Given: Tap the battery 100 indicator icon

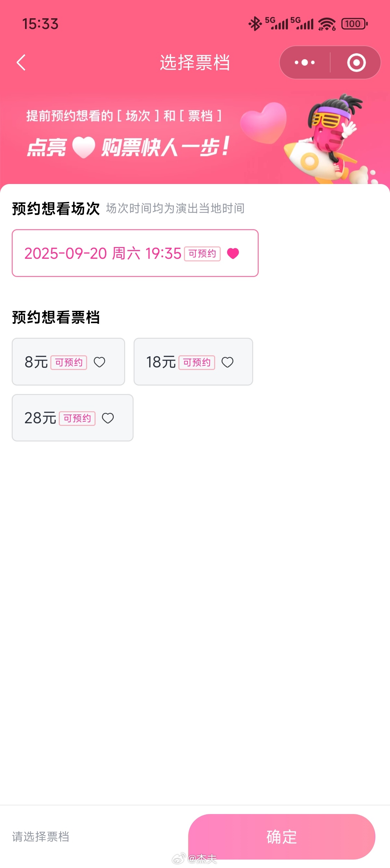Looking at the screenshot, I should [354, 24].
